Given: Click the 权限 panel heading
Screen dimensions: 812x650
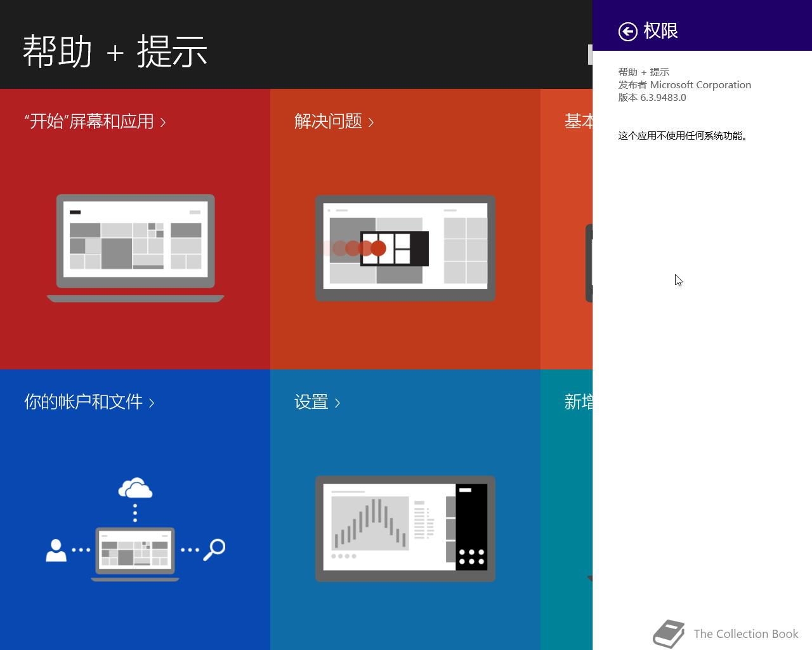Looking at the screenshot, I should tap(661, 30).
